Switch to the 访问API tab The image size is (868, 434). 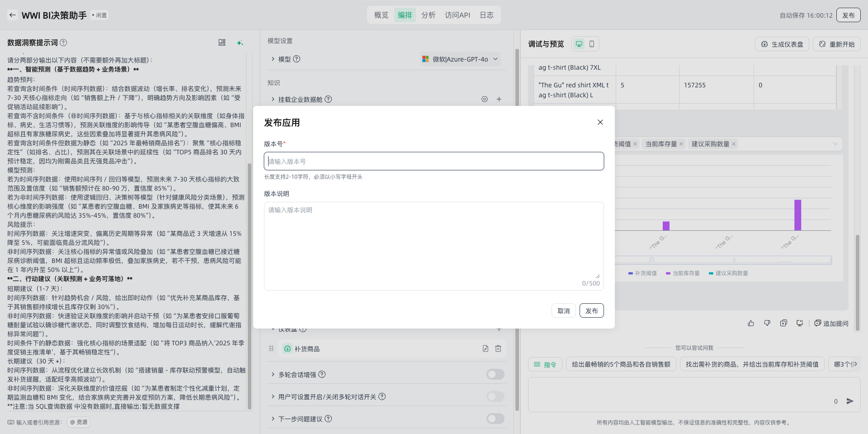[x=457, y=15]
